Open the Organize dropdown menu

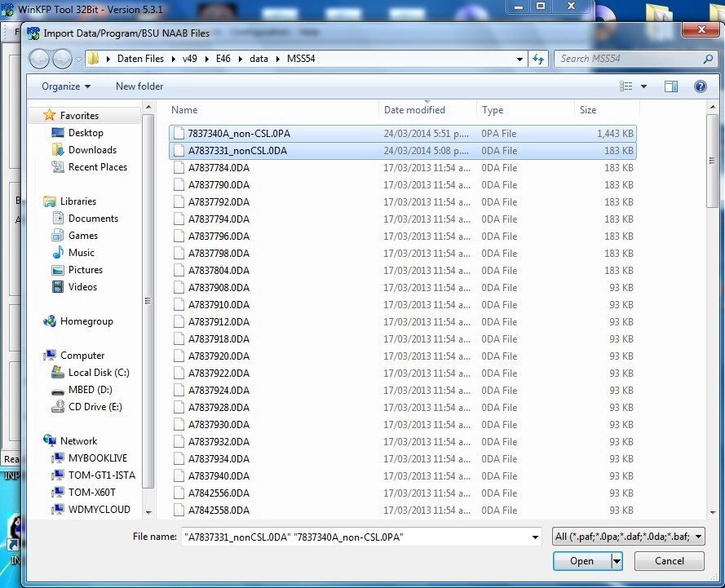[x=66, y=86]
